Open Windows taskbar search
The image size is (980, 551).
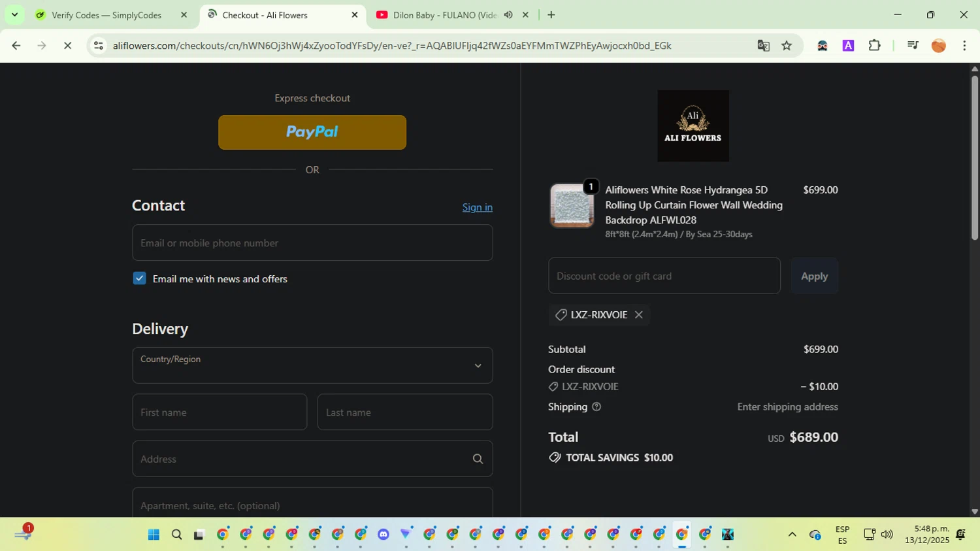click(176, 535)
